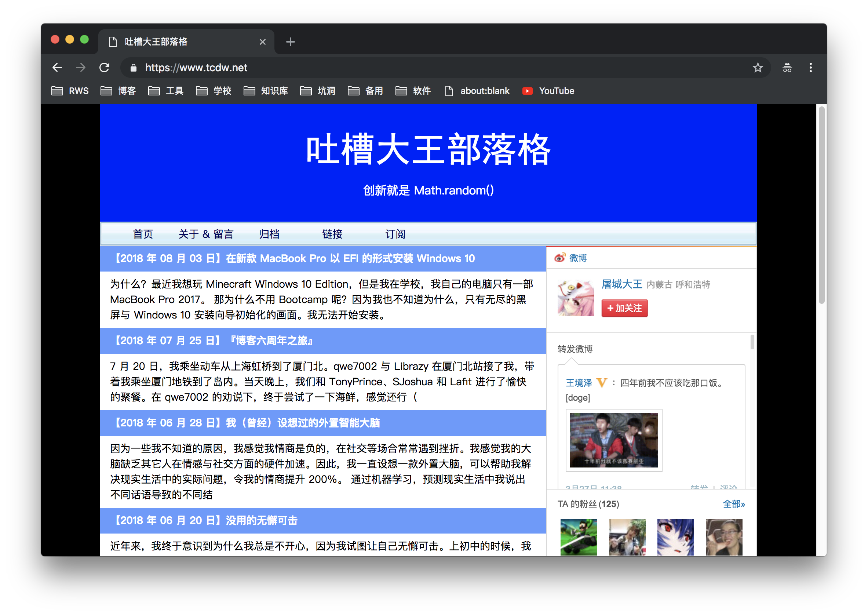The height and width of the screenshot is (615, 868).
Task: Click the Weibo logo in the sidebar widget
Action: 561,258
